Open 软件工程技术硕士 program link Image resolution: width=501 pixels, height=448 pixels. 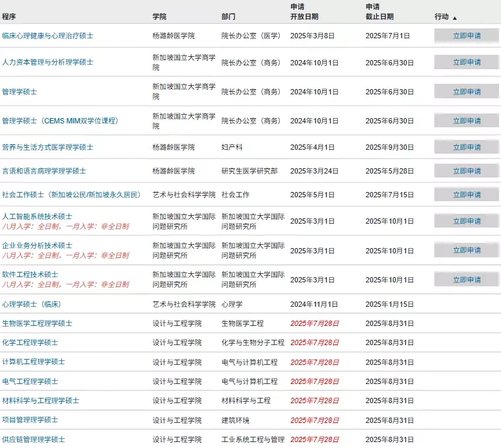tap(30, 274)
